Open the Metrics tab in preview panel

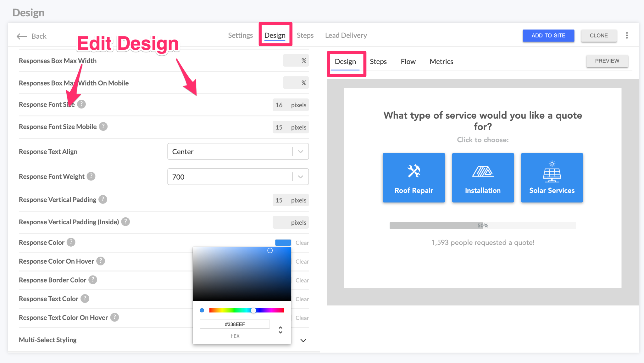pyautogui.click(x=441, y=62)
